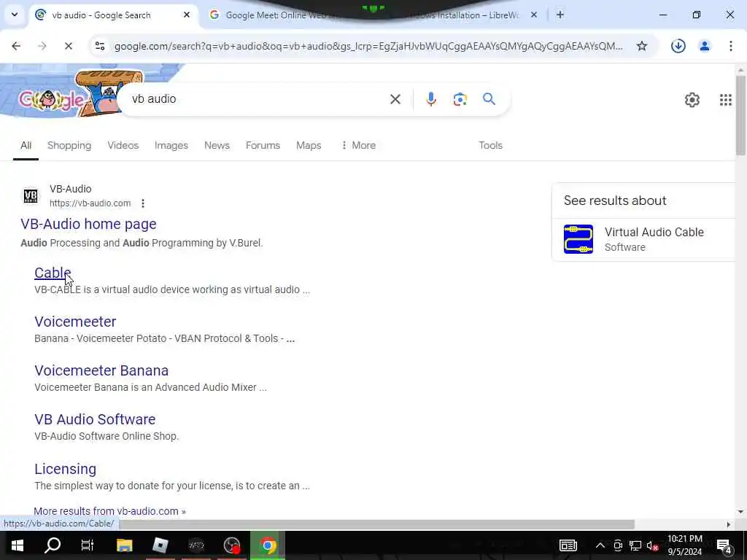
Task: Open the Licensing sitelink
Action: click(x=65, y=469)
